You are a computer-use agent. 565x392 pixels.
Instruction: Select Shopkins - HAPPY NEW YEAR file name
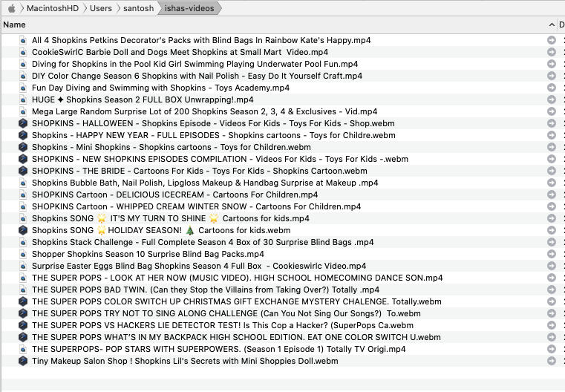(214, 135)
